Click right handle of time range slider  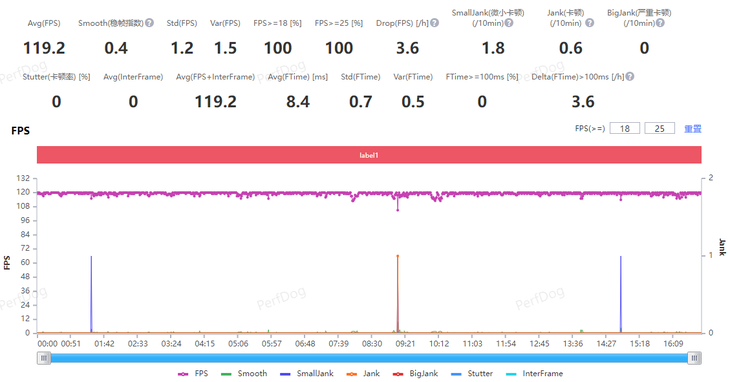point(694,358)
